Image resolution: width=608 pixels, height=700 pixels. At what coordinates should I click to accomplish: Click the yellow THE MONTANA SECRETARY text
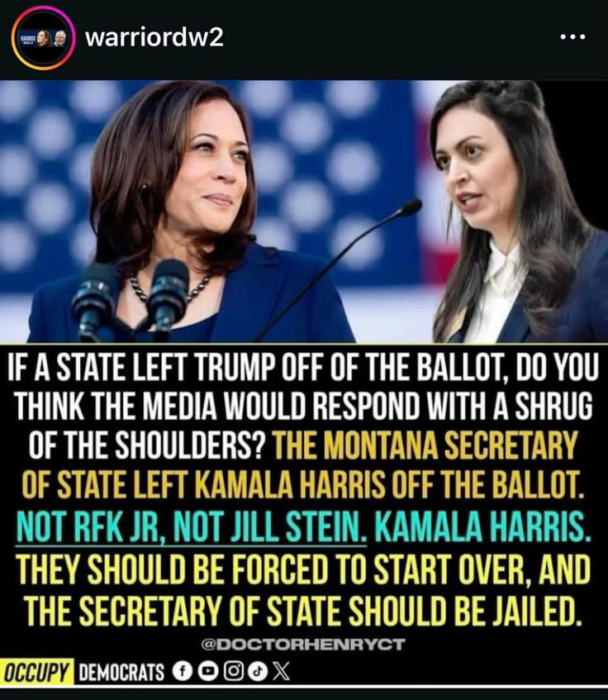(x=425, y=445)
